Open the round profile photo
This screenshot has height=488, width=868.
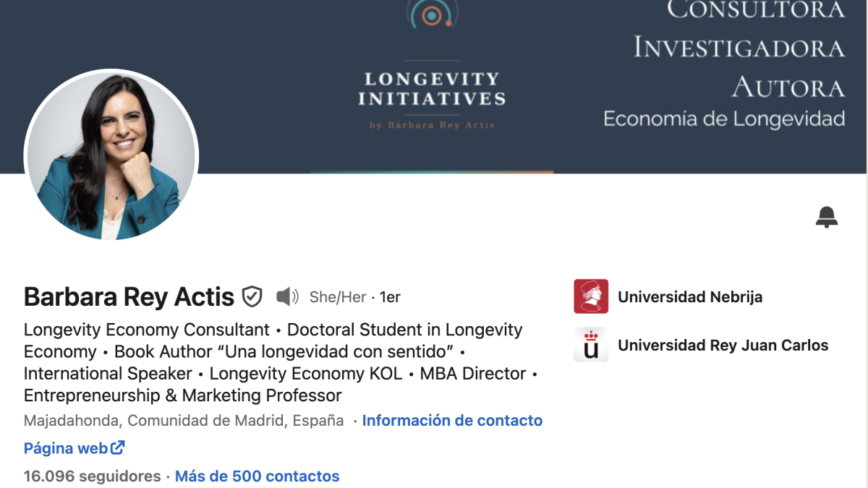coord(111,155)
